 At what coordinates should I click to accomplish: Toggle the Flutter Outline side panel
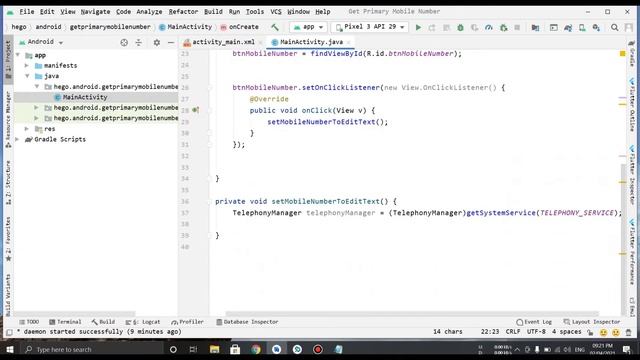tap(632, 104)
